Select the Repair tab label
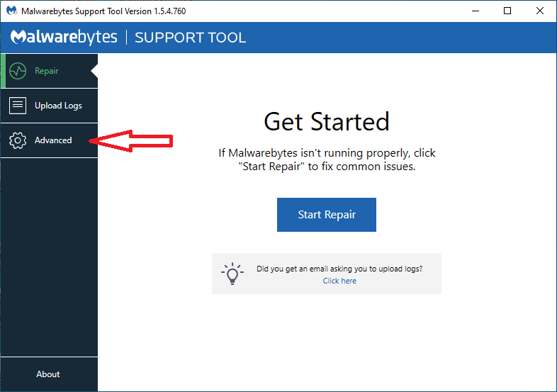This screenshot has height=392, width=557. tap(47, 71)
